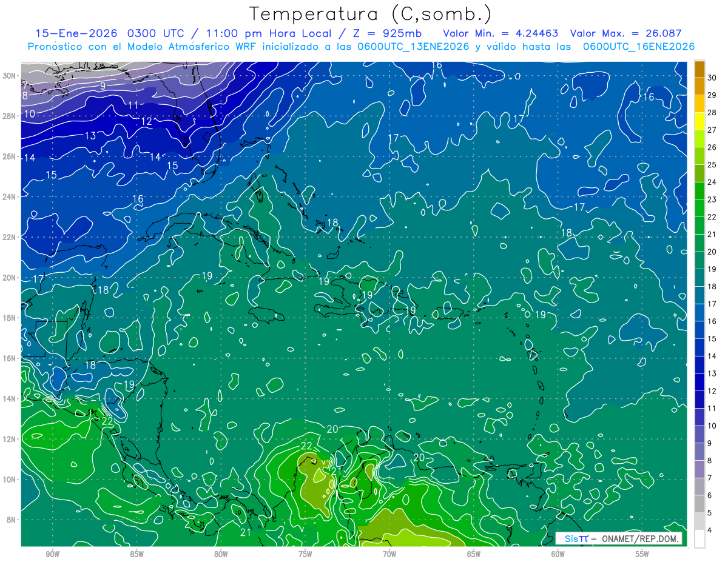The height and width of the screenshot is (562, 728).
Task: Click the color bar label 23
Action: coord(712,199)
